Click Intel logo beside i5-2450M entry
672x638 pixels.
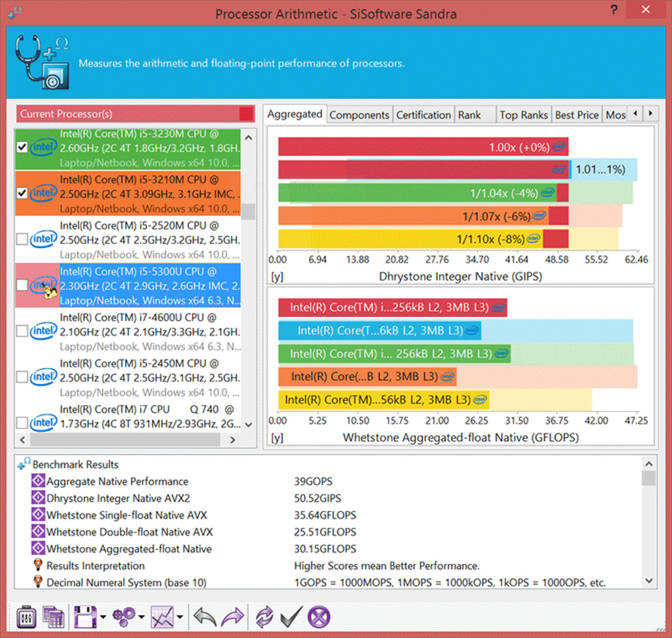tap(43, 376)
